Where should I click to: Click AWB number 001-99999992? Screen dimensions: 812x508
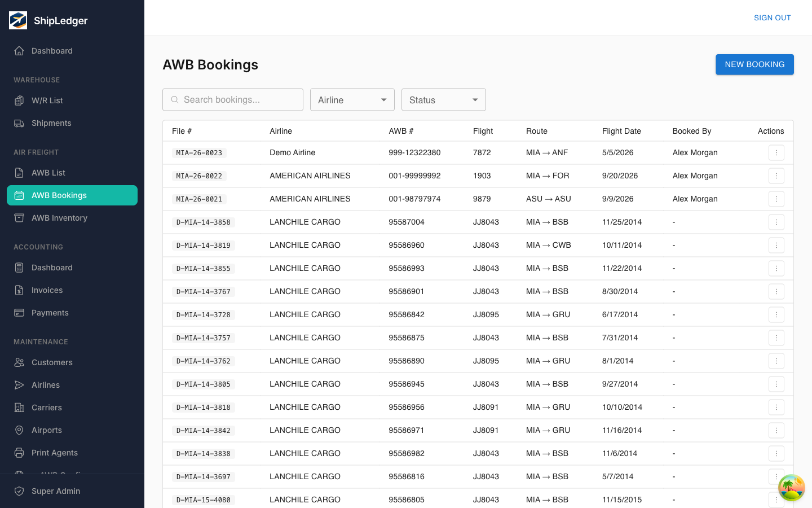point(414,176)
